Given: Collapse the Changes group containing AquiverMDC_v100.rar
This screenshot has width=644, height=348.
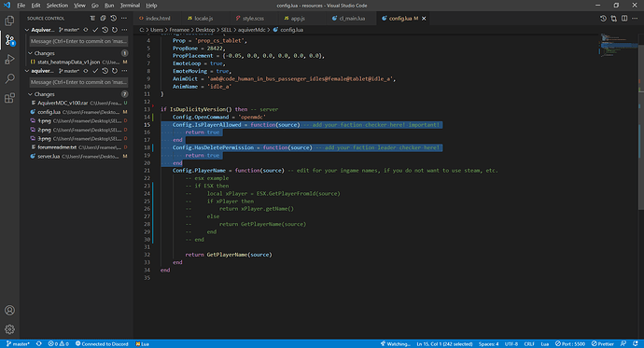Looking at the screenshot, I should tap(30, 94).
